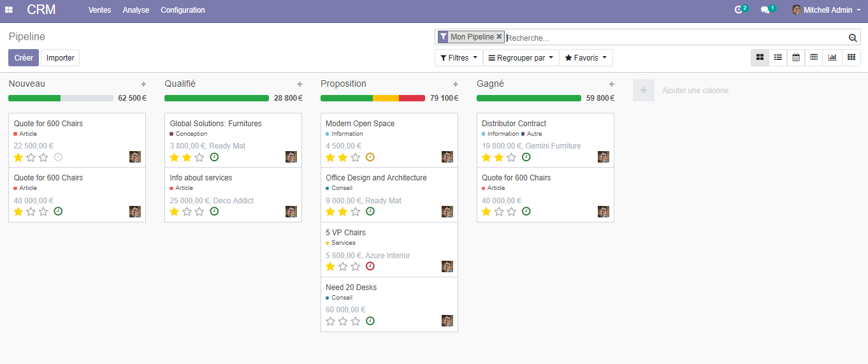
Task: Click the Créer button
Action: [24, 58]
